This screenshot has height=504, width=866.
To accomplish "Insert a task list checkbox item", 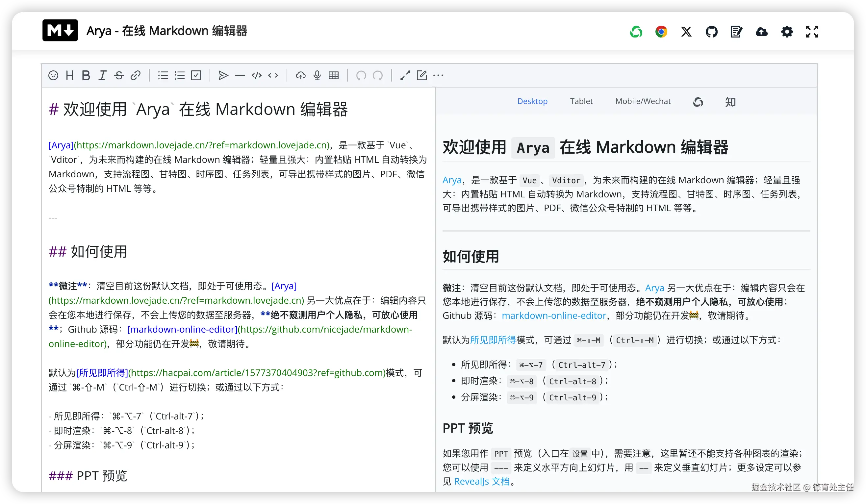I will coord(196,75).
